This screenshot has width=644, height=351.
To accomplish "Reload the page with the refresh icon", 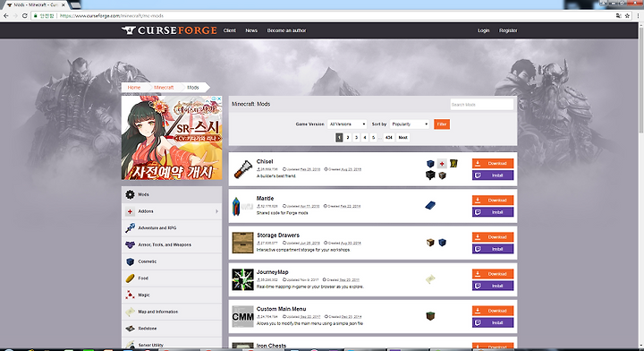I will (25, 15).
